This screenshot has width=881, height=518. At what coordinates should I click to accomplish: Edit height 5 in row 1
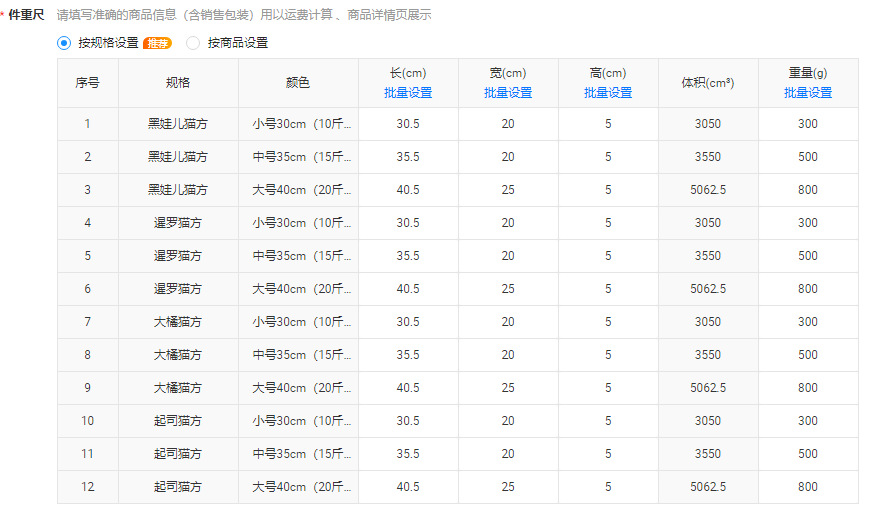(x=608, y=124)
